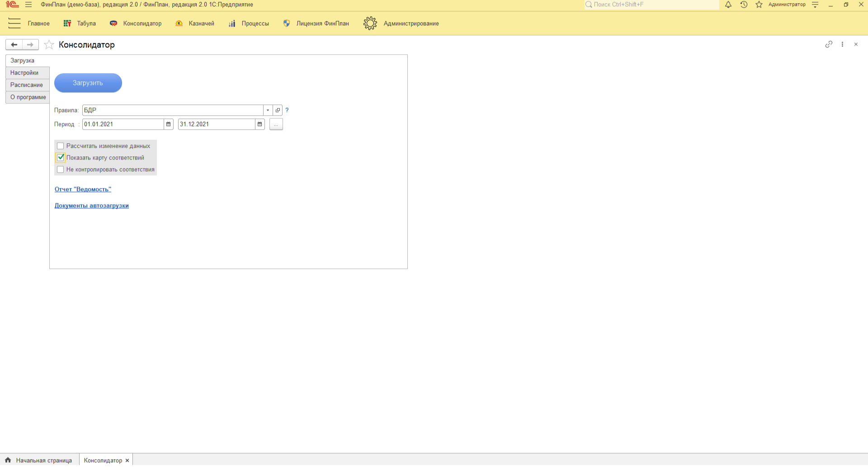Switch to the Загрузка tab

click(27, 61)
